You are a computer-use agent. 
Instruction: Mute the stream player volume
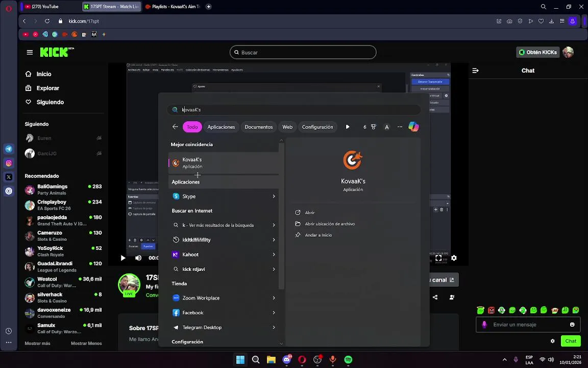138,258
